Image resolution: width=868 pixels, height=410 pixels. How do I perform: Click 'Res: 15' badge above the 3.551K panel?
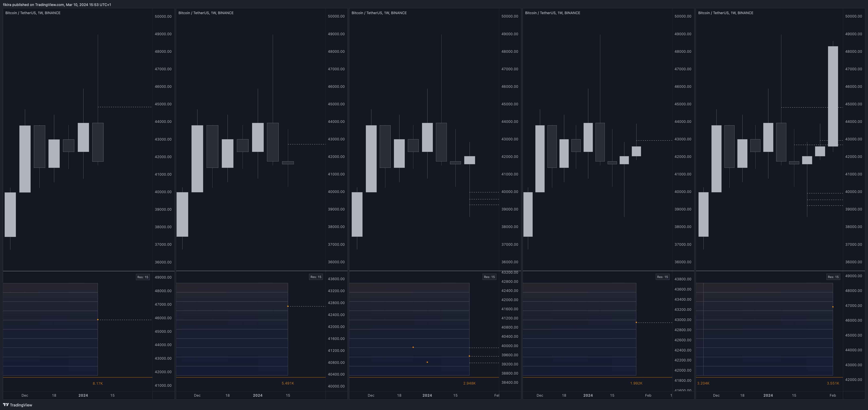coord(833,277)
